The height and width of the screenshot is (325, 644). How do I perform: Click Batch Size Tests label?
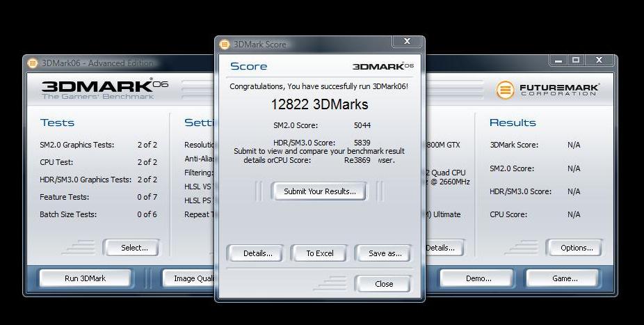point(68,214)
